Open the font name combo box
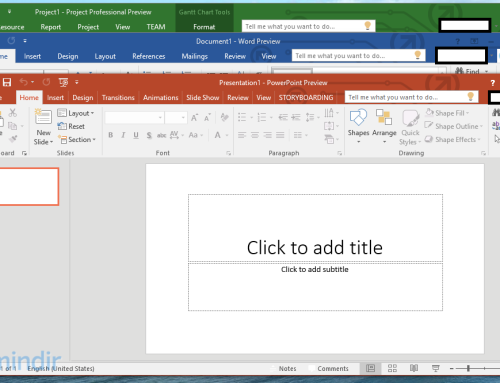 pos(134,117)
